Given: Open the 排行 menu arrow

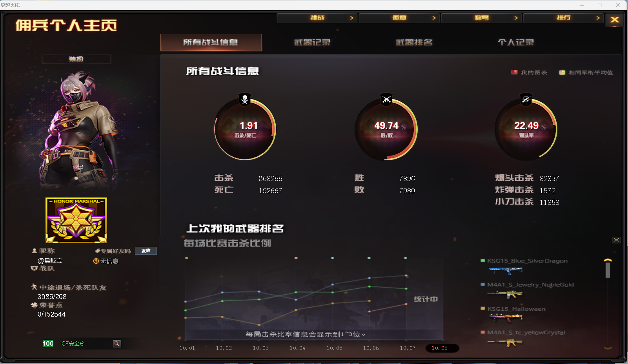Looking at the screenshot, I should click(x=598, y=18).
